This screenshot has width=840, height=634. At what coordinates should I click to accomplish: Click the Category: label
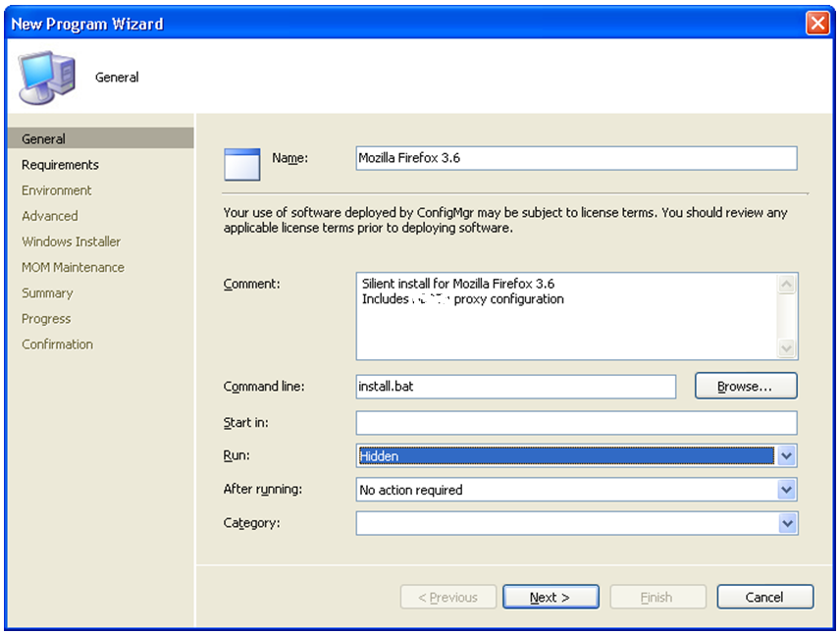252,523
